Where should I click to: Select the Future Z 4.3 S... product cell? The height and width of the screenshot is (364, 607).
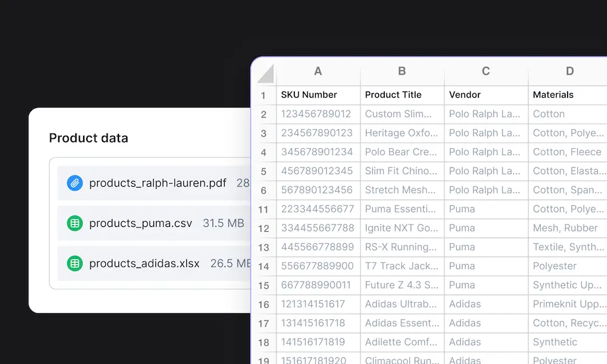click(x=402, y=286)
